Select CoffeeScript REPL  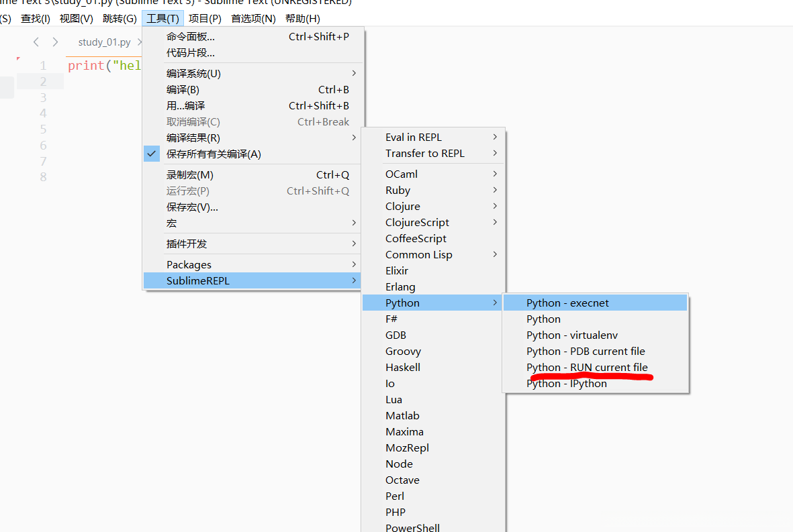[x=433, y=238]
